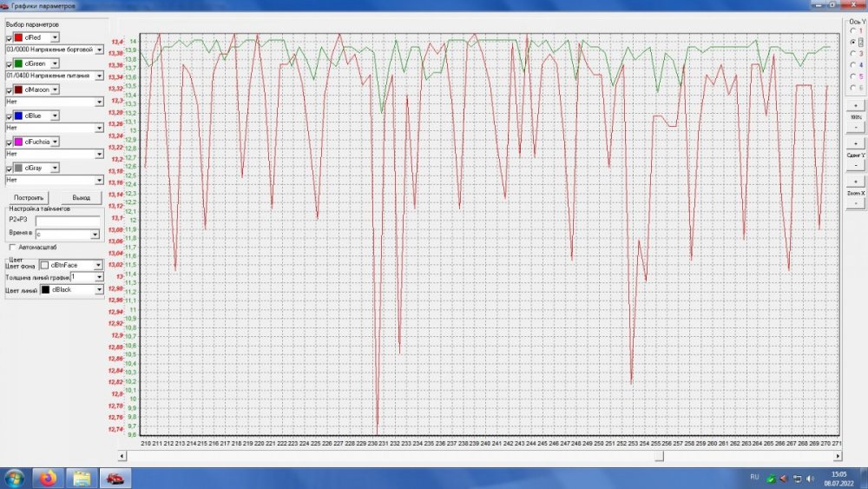
Task: Open the clBlue color dropdown
Action: pyautogui.click(x=55, y=116)
